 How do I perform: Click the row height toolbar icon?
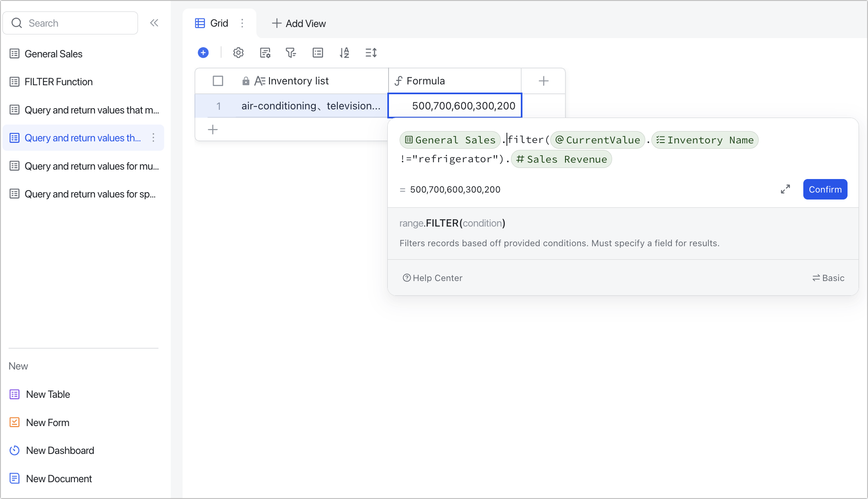click(x=371, y=52)
